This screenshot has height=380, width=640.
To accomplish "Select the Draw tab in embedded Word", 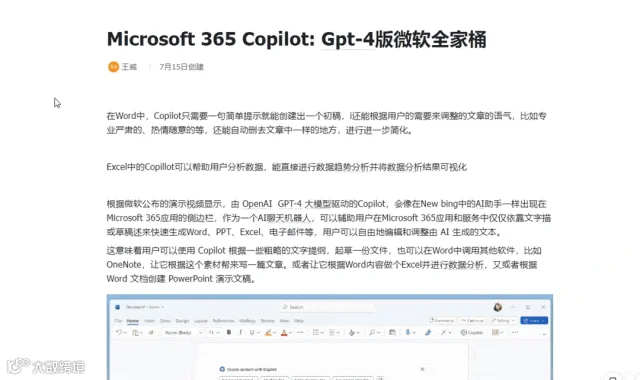I will pos(165,321).
